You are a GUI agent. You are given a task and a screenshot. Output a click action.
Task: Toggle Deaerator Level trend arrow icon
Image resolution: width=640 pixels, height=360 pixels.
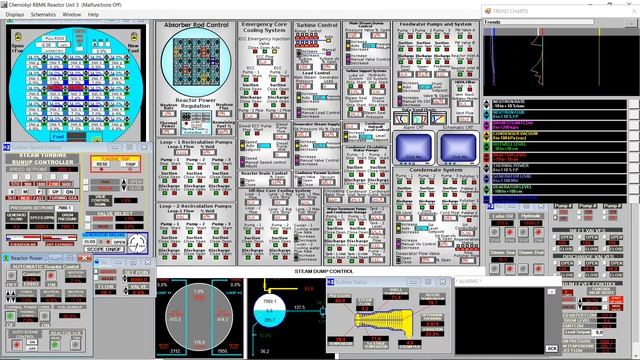[x=487, y=189]
